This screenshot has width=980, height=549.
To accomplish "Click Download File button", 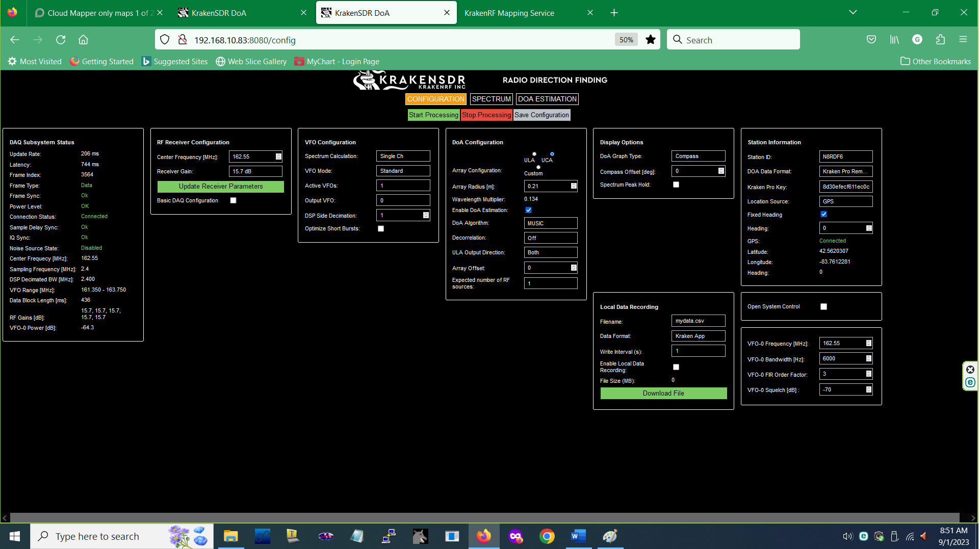I will click(x=663, y=393).
